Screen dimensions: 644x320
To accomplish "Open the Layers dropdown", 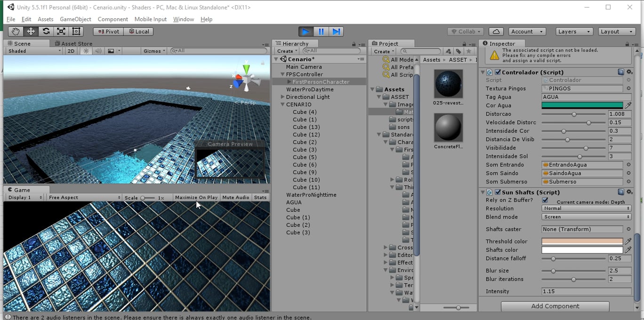I will click(574, 32).
